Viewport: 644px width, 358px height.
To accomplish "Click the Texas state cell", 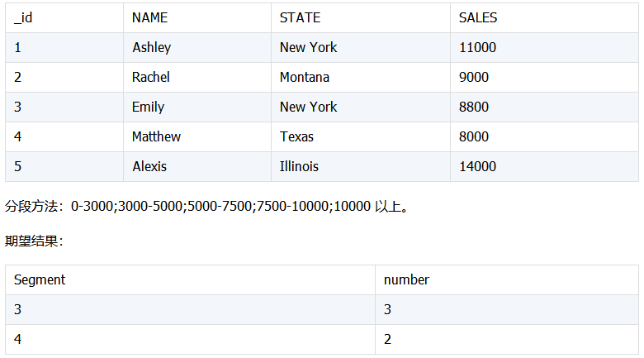I will [297, 136].
